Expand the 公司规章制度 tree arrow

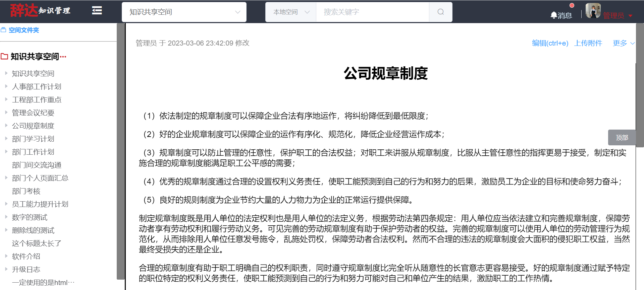coord(6,126)
